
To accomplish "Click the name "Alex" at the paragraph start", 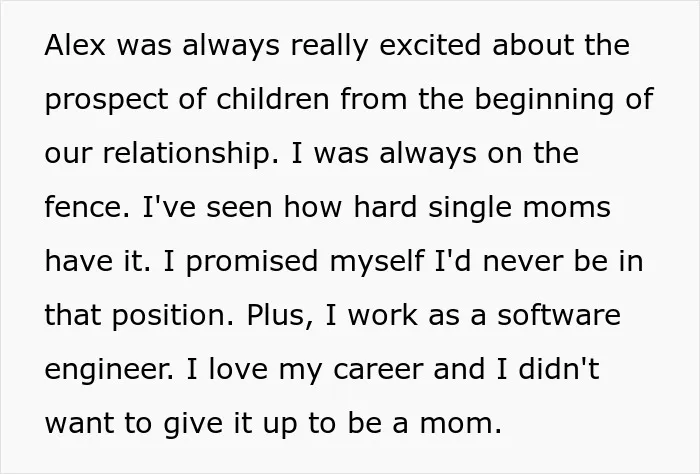I will (75, 45).
